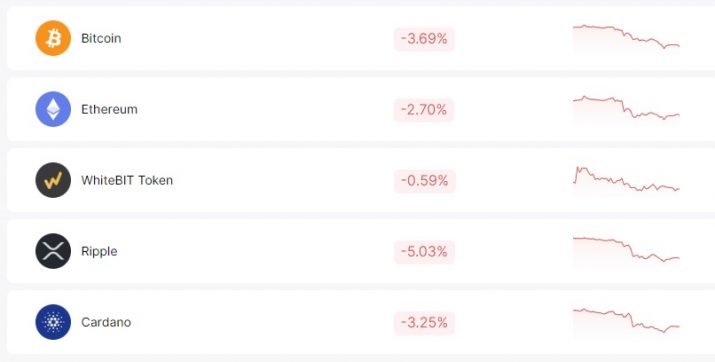Open the Bitcoin coin name link

(x=101, y=38)
